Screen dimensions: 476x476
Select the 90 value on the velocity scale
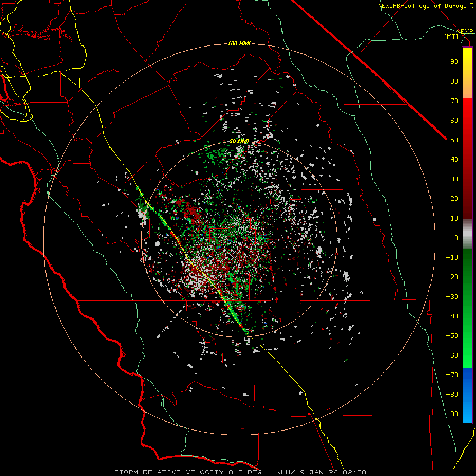point(454,62)
